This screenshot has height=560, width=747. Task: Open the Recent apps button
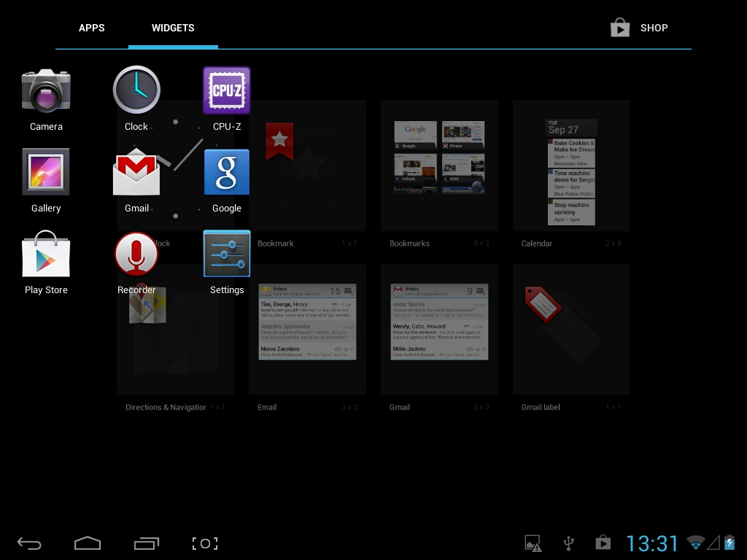[x=146, y=543]
